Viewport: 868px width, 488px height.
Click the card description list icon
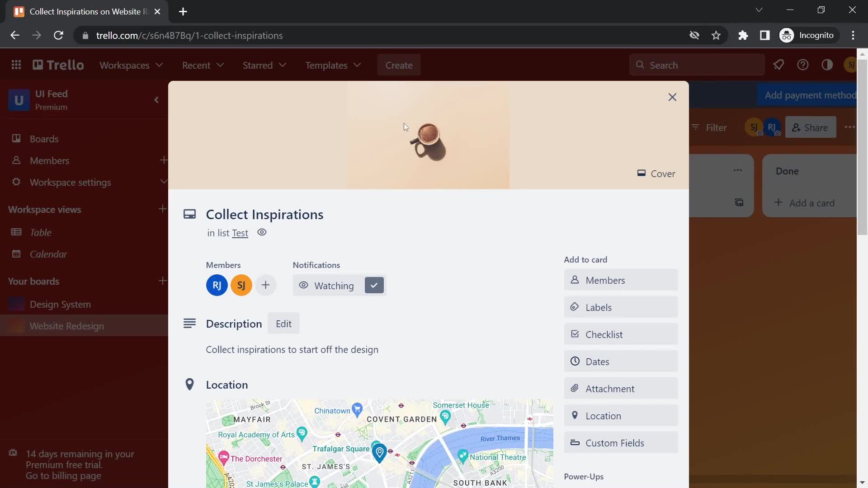click(x=190, y=323)
